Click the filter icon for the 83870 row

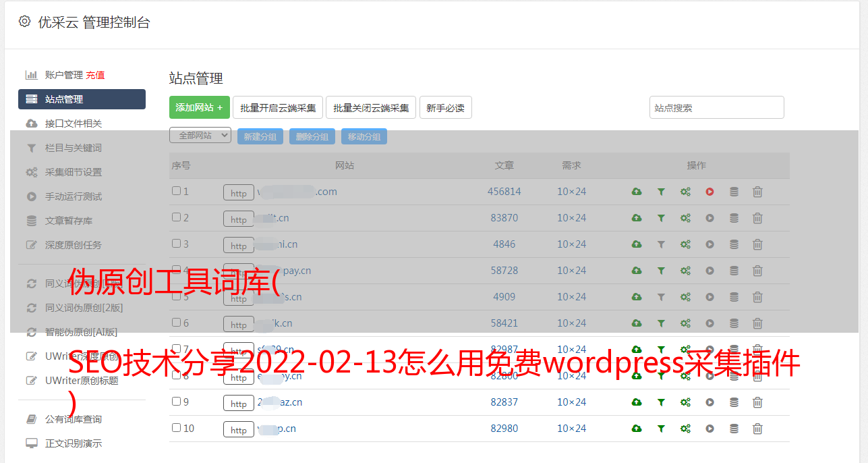(x=661, y=218)
